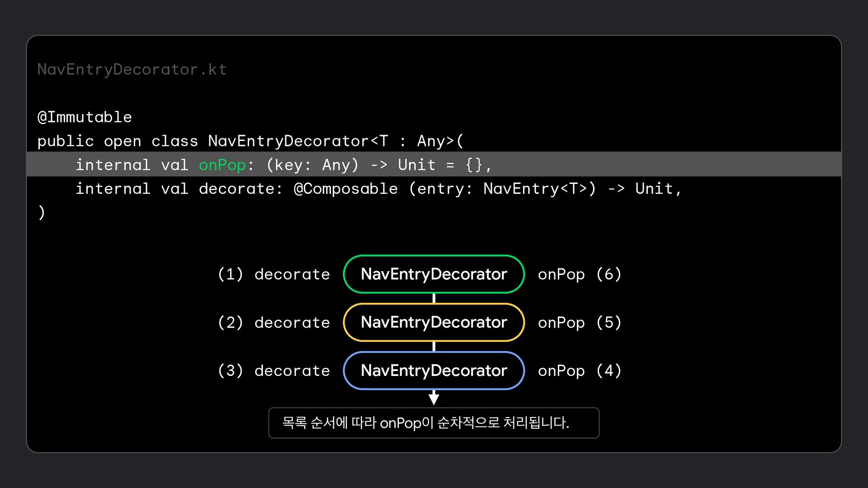The image size is (868, 488).
Task: Click the green onPop parameter name
Action: coord(222,165)
